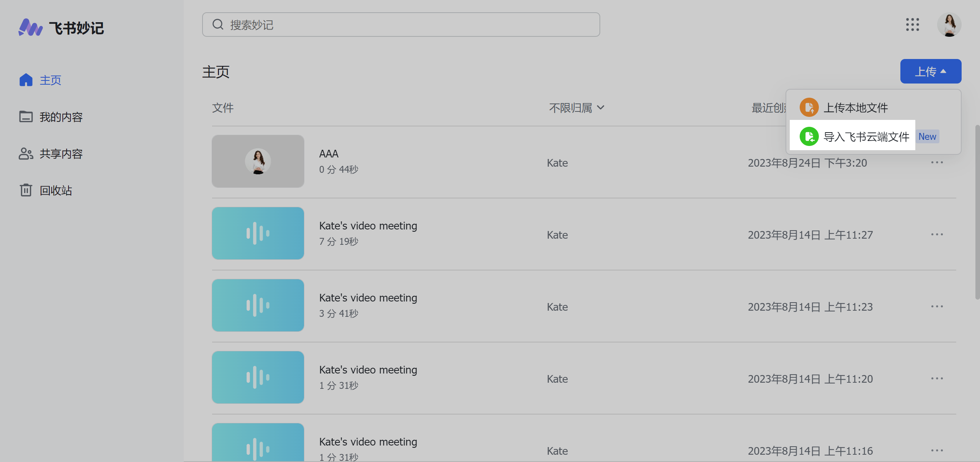This screenshot has width=980, height=462.
Task: Click the 搜索妙记 search field
Action: (401, 25)
